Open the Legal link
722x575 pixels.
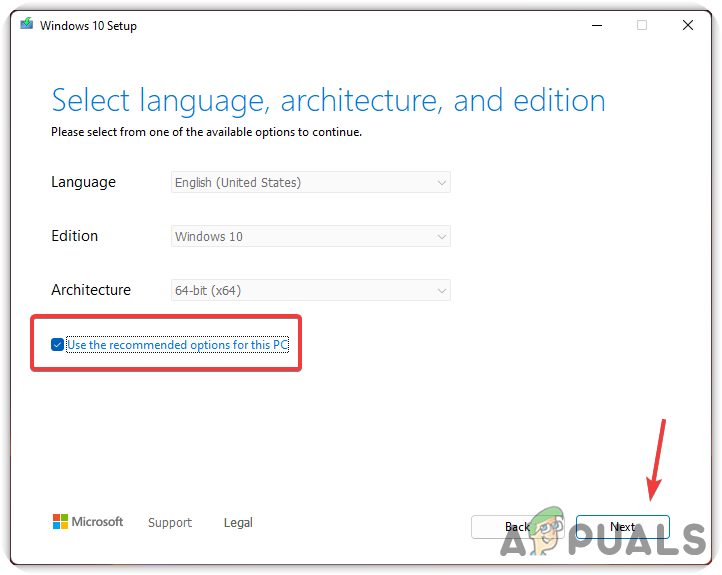pos(238,523)
